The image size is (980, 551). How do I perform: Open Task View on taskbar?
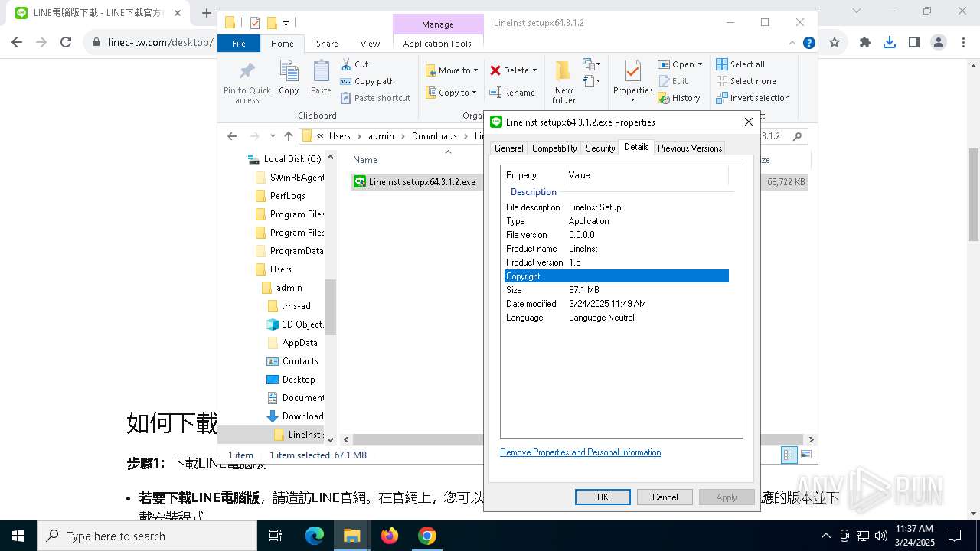click(276, 536)
